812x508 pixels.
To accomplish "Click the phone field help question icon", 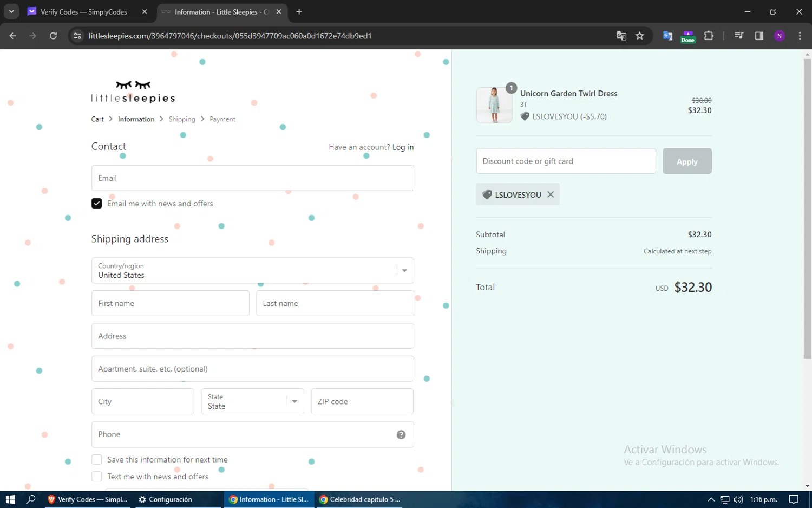I will click(401, 434).
